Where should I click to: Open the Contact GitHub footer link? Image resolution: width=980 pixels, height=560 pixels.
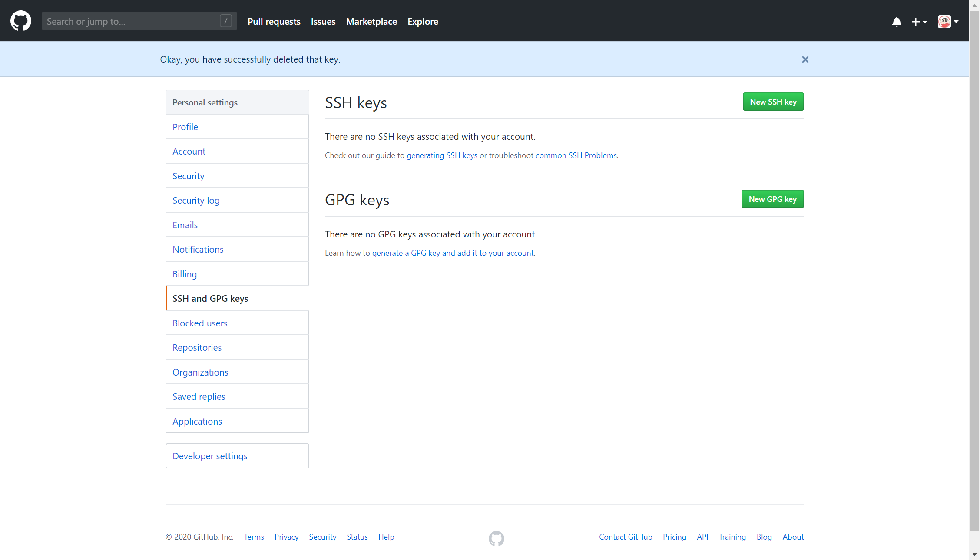(x=626, y=537)
